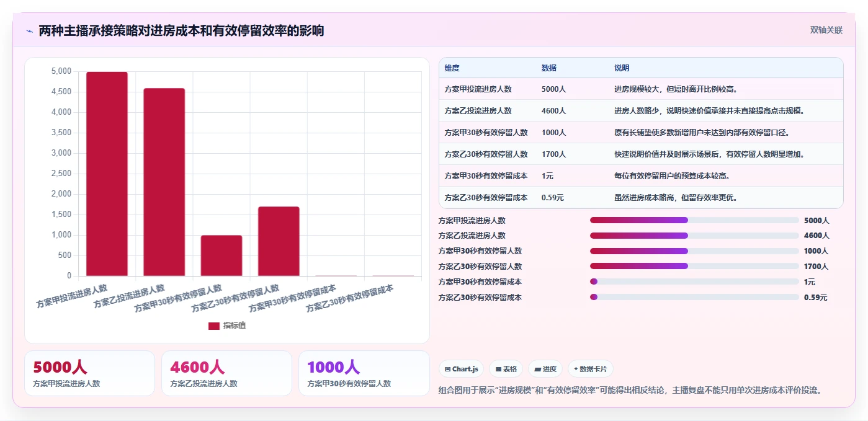Screen dimensions: 868x421
Task: Click the 双轴关联 label in the header
Action: pos(826,30)
